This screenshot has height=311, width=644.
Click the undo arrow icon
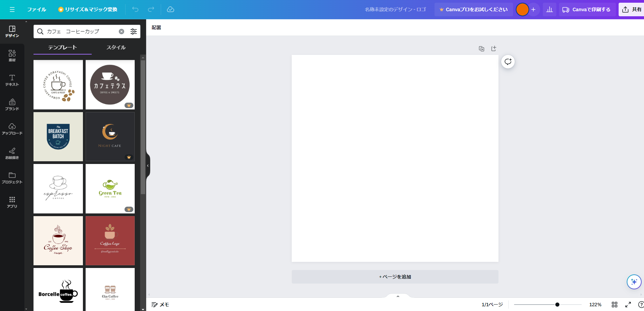pos(135,9)
